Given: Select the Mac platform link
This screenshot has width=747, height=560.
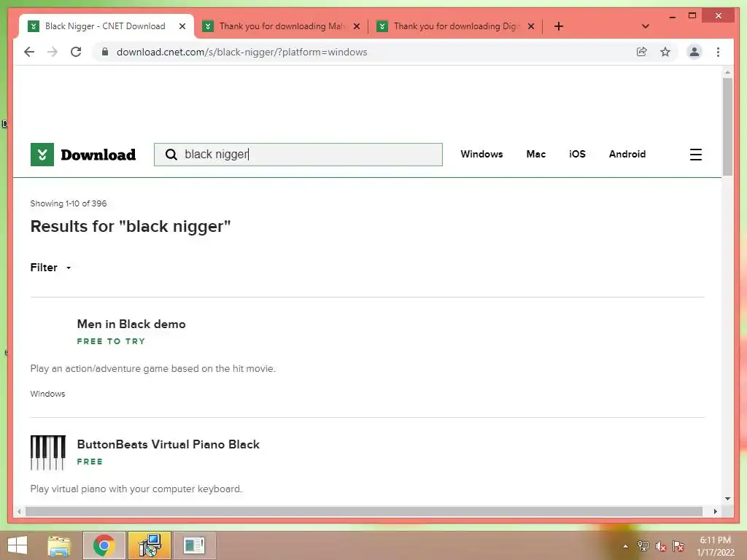Looking at the screenshot, I should click(x=536, y=154).
